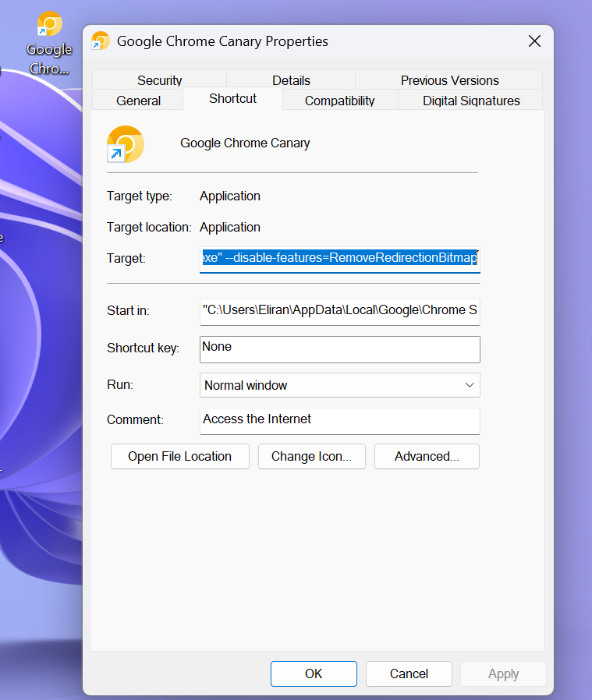Go to the Previous Versions tab

click(449, 80)
